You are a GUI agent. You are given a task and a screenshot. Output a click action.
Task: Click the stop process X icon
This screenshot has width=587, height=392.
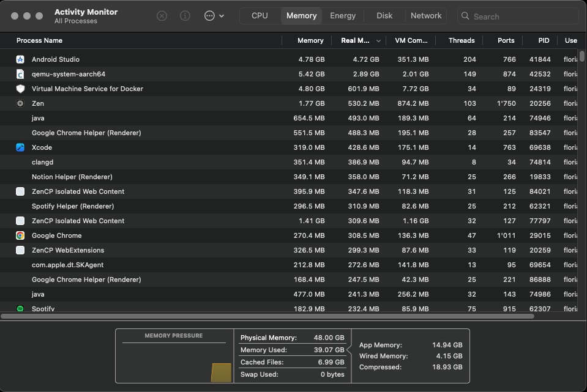[162, 16]
